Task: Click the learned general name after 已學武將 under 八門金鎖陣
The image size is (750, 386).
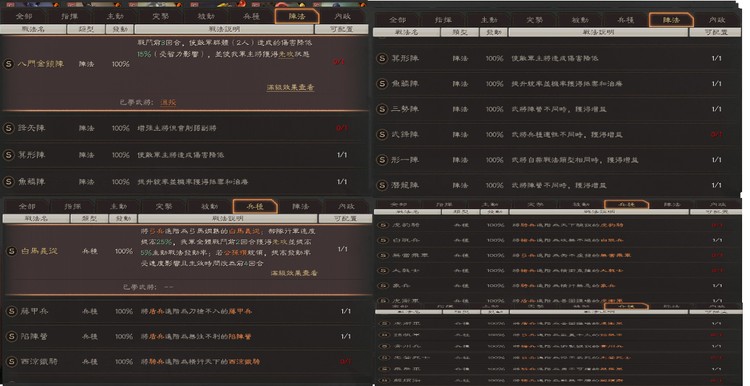Action: click(168, 102)
